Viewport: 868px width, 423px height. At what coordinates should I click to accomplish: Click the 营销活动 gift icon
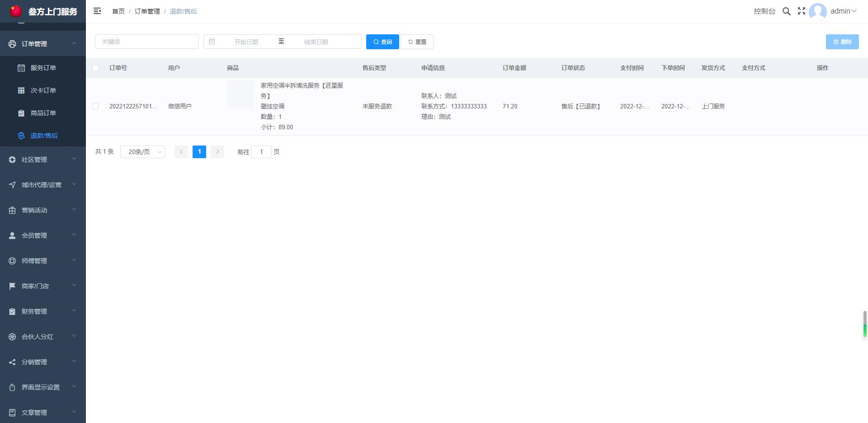pos(12,210)
